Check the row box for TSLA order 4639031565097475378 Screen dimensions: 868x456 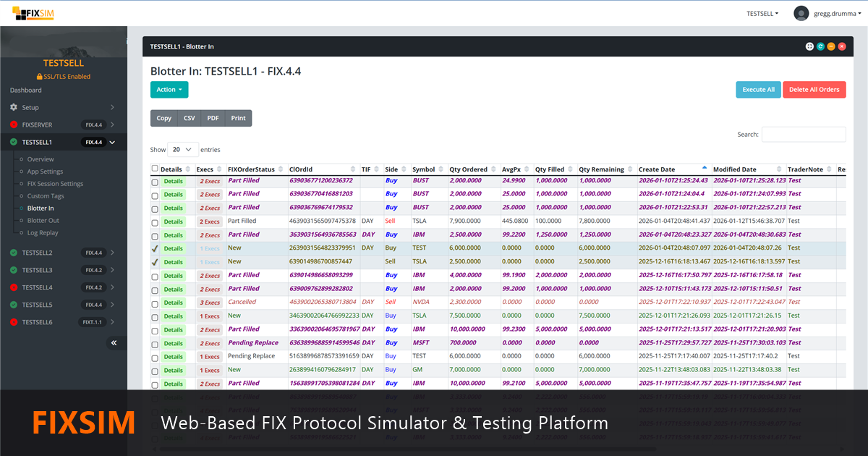155,223
